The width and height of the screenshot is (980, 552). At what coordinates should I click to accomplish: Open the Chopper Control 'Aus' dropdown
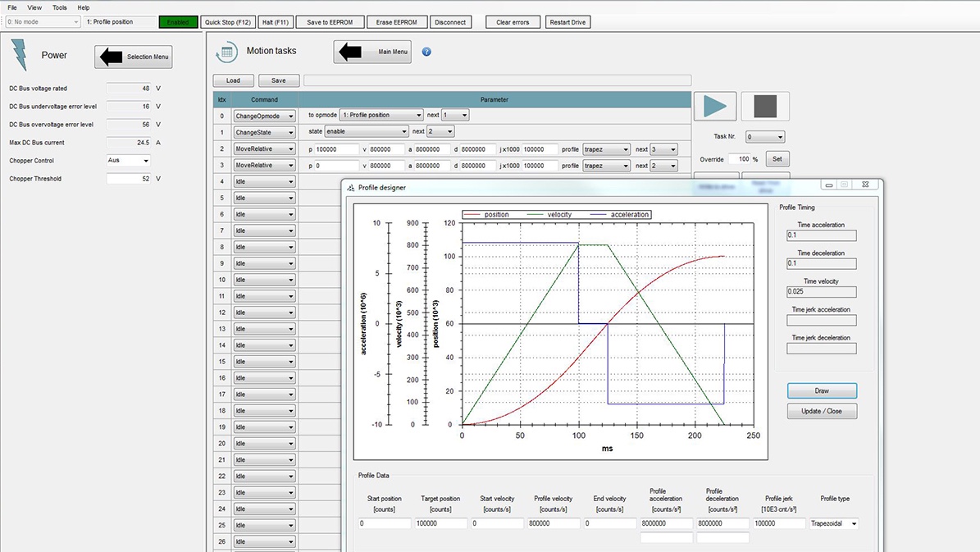(x=128, y=161)
